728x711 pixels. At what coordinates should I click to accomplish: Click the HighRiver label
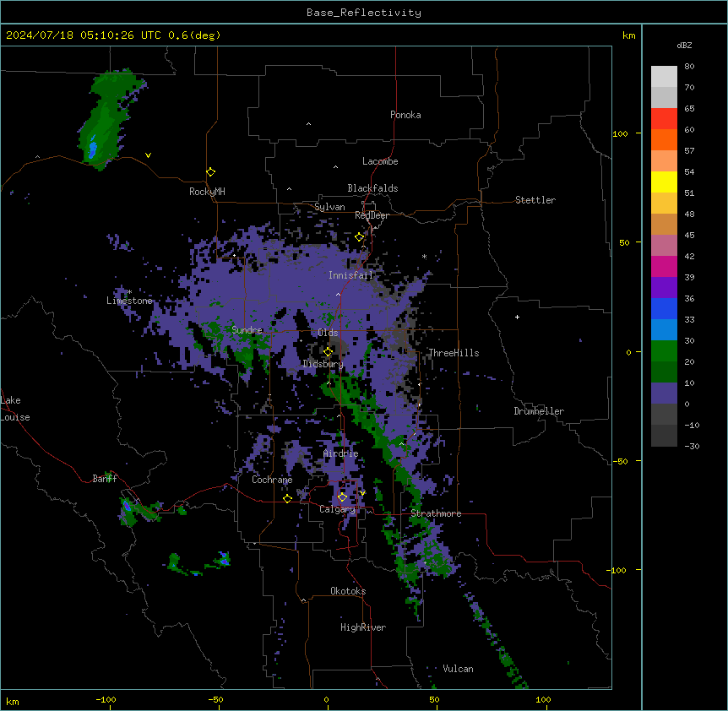point(363,627)
